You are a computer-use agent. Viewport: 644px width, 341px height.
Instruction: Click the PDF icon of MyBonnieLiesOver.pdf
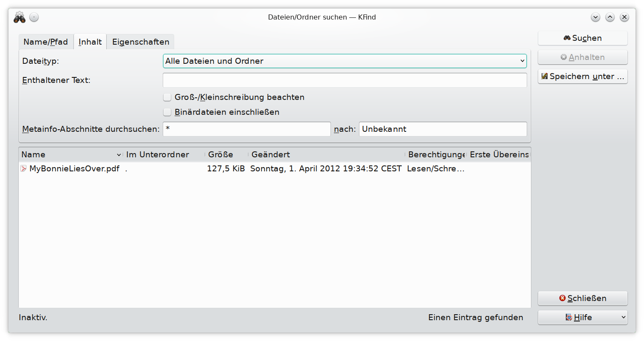coord(24,169)
